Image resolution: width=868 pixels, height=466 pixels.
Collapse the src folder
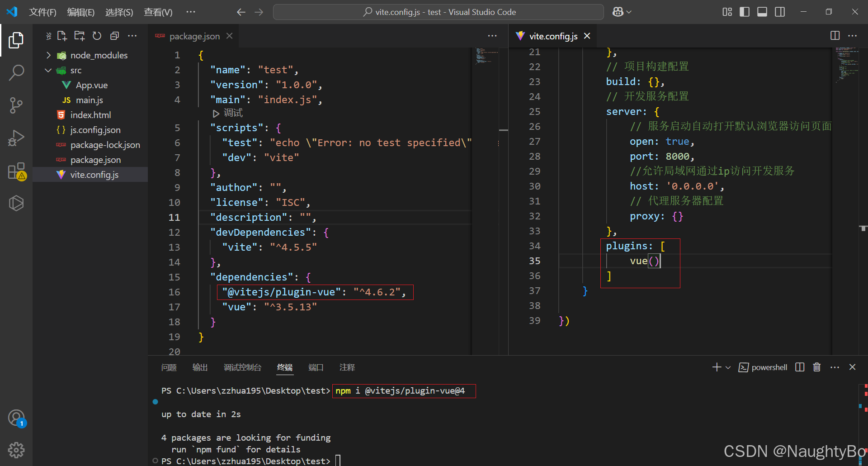[x=90, y=70]
